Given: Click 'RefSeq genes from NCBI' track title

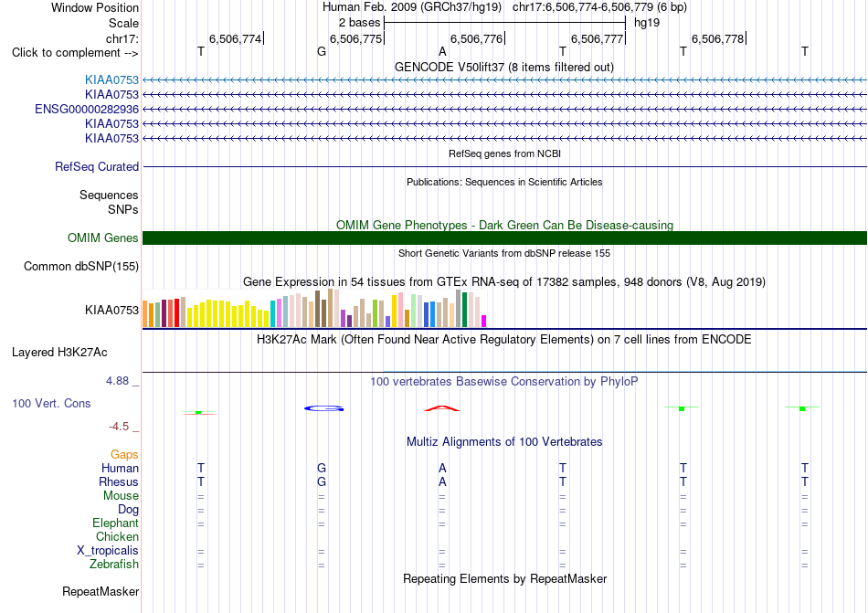Looking at the screenshot, I should [505, 153].
